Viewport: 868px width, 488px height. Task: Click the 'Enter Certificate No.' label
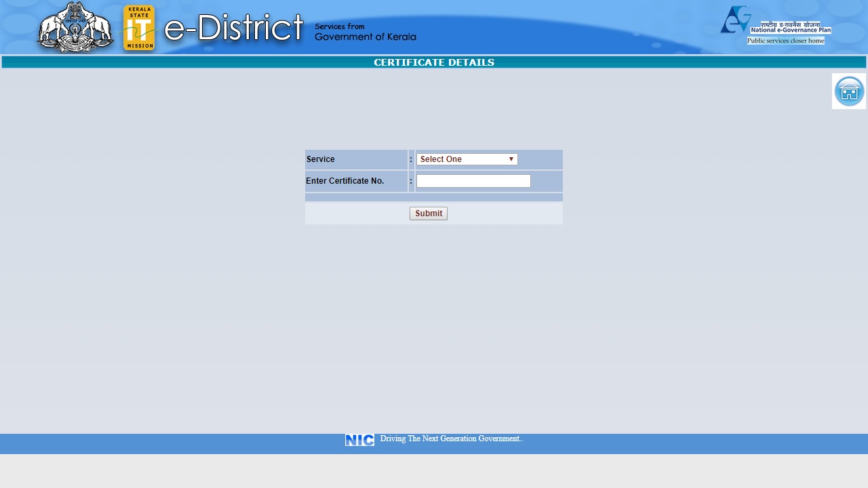[x=345, y=181]
